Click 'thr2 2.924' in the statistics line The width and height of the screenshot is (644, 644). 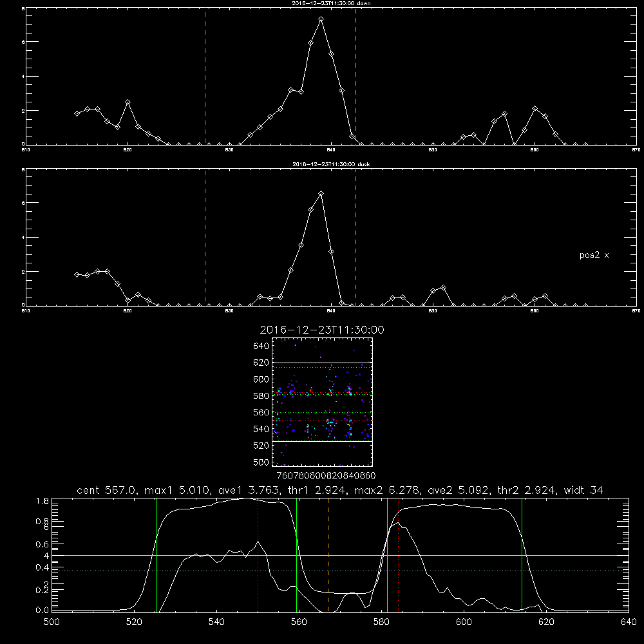pos(527,490)
